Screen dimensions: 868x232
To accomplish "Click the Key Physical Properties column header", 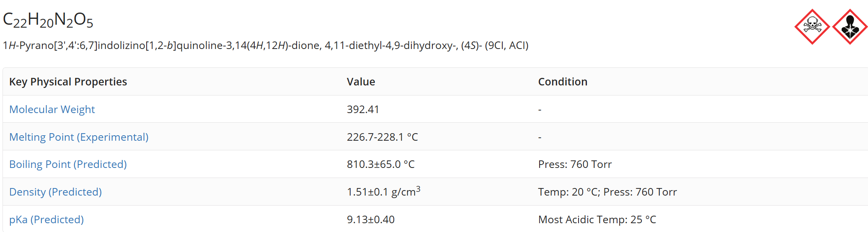I will (68, 82).
